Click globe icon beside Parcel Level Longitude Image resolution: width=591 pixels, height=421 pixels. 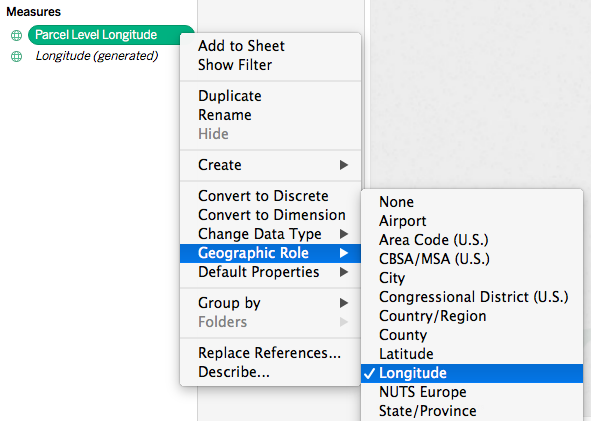[16, 35]
